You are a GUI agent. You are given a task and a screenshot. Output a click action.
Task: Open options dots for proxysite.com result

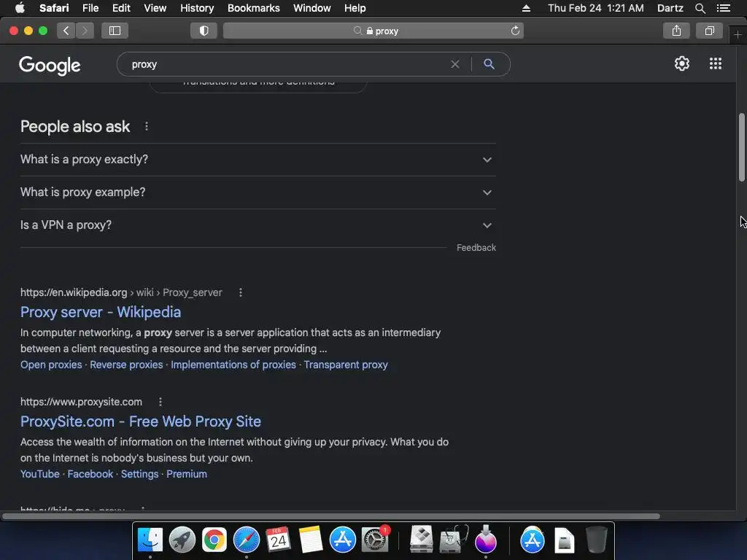(x=160, y=402)
